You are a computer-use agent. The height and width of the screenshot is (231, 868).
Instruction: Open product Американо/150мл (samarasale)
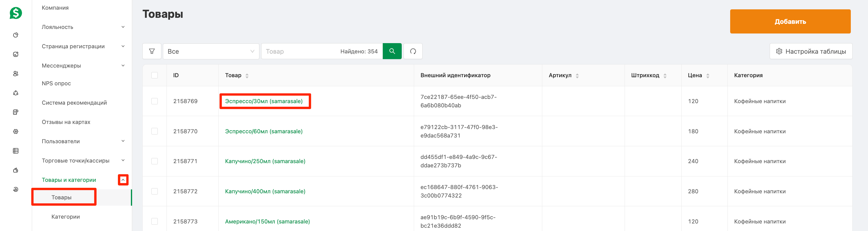(268, 221)
